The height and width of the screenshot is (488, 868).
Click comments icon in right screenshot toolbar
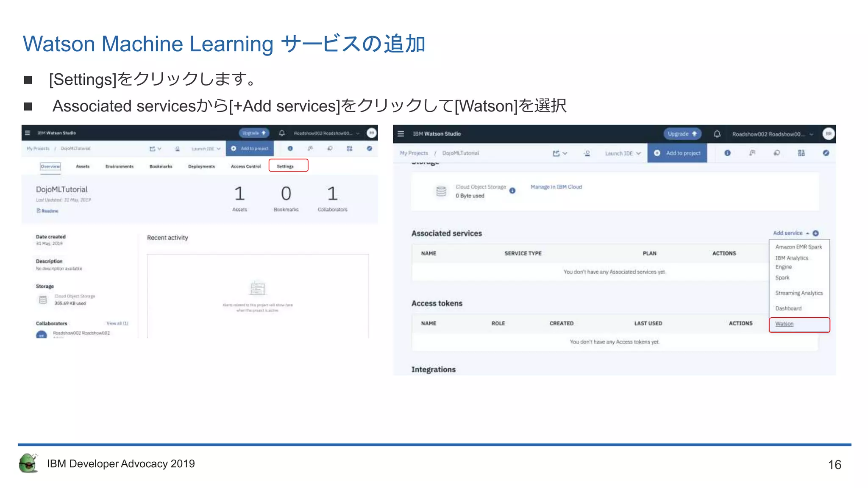tap(776, 153)
